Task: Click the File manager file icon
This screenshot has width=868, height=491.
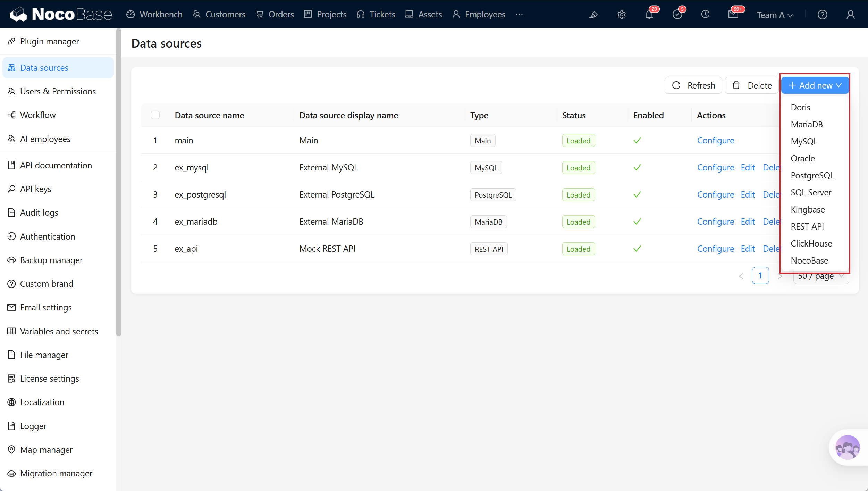Action: (11, 355)
